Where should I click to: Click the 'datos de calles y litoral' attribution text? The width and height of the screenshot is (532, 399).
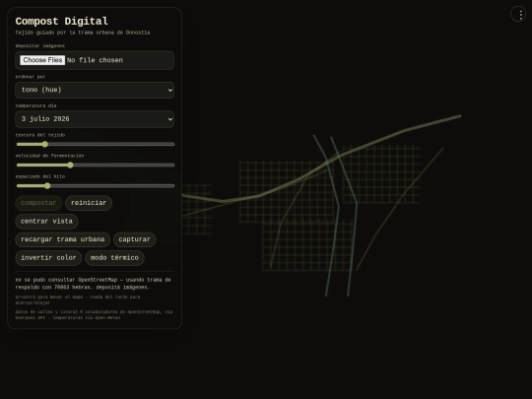pos(94,314)
